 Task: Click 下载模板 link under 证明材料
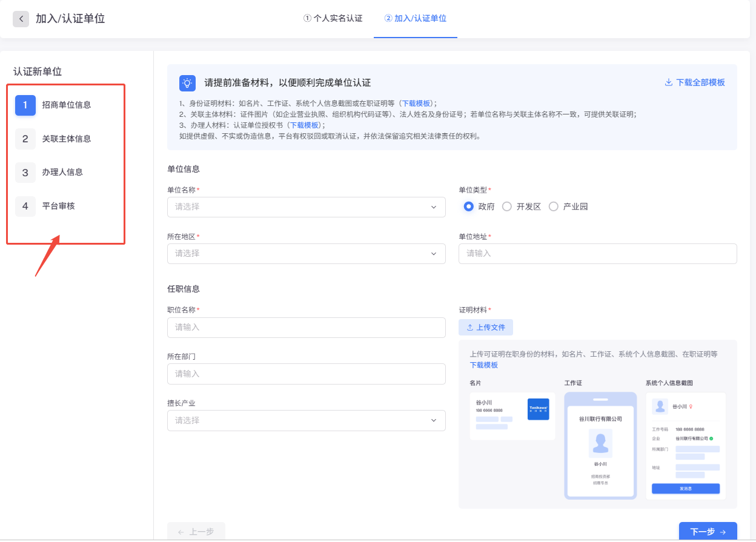(x=484, y=365)
